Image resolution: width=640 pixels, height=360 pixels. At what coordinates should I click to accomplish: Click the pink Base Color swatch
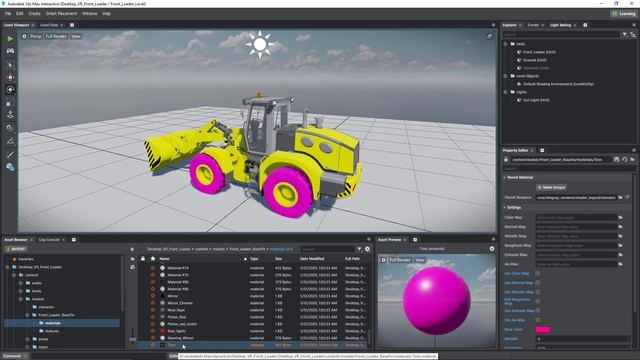pos(543,329)
